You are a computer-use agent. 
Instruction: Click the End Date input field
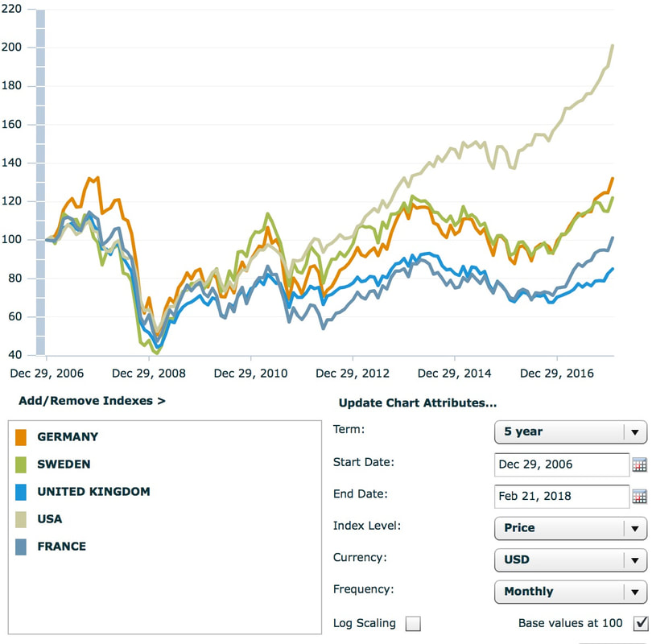coord(562,496)
